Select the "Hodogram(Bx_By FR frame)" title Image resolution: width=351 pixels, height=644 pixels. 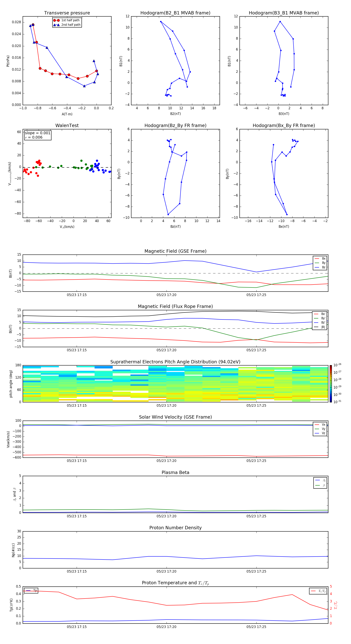click(284, 125)
